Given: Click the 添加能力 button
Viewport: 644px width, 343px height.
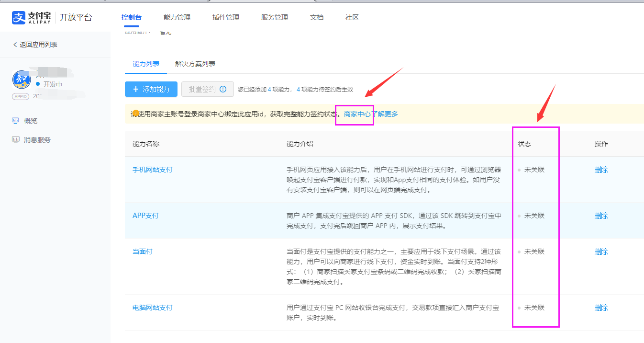Looking at the screenshot, I should coord(151,89).
